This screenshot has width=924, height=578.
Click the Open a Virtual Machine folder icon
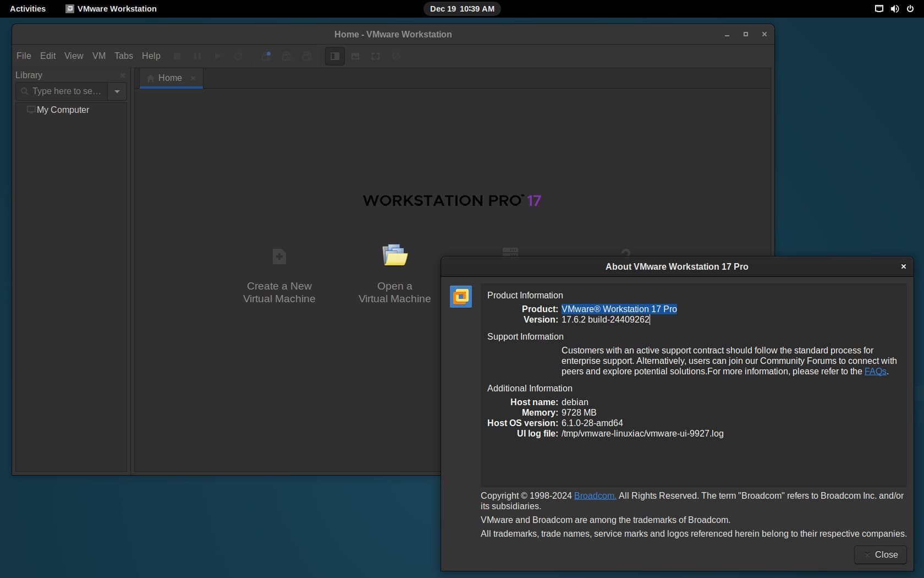(395, 255)
